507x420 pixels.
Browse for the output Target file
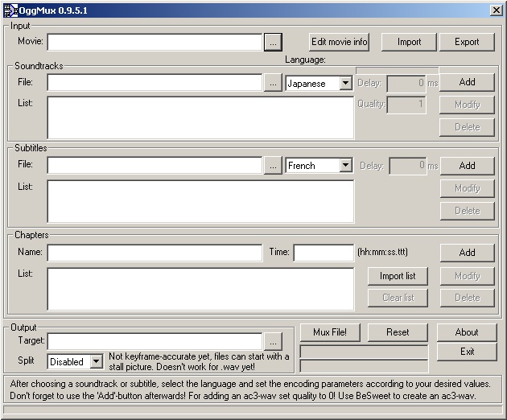pos(274,342)
